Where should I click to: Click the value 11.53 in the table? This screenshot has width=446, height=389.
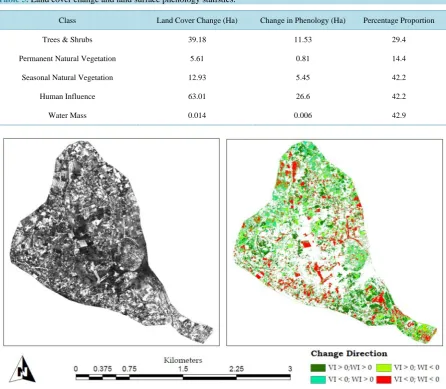pyautogui.click(x=303, y=39)
